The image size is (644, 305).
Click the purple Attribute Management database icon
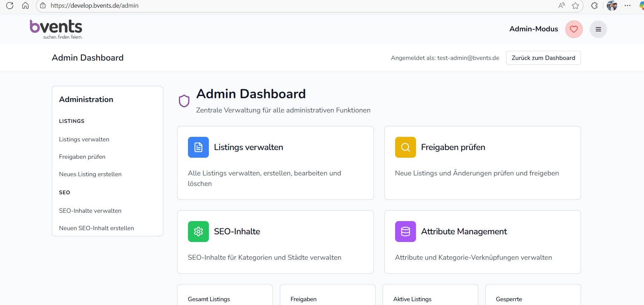click(405, 232)
